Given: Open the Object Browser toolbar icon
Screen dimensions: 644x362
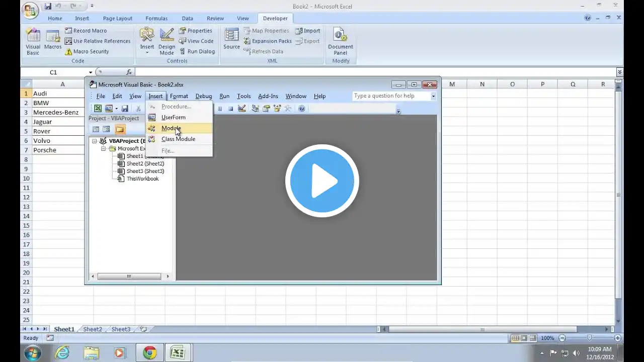Looking at the screenshot, I should click(x=277, y=109).
